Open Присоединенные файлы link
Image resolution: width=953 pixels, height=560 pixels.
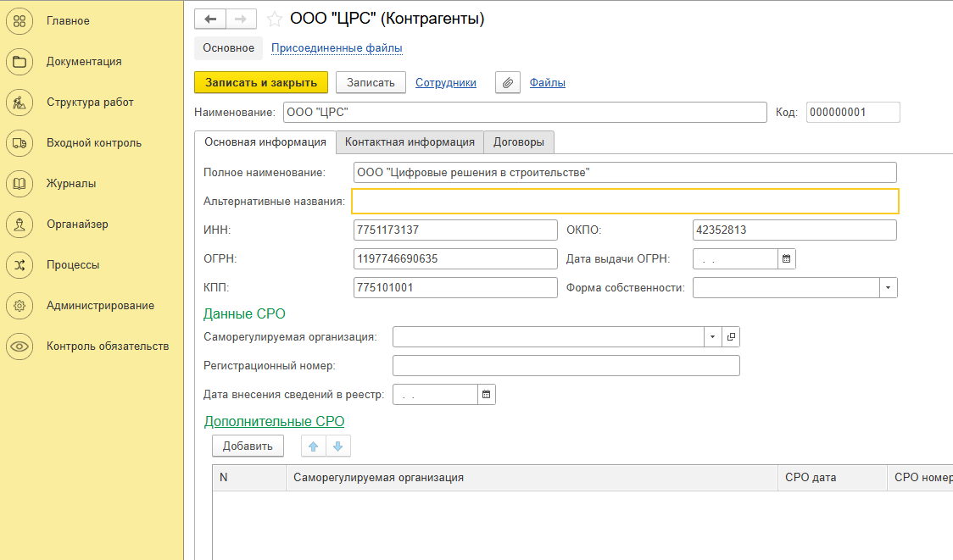point(337,48)
